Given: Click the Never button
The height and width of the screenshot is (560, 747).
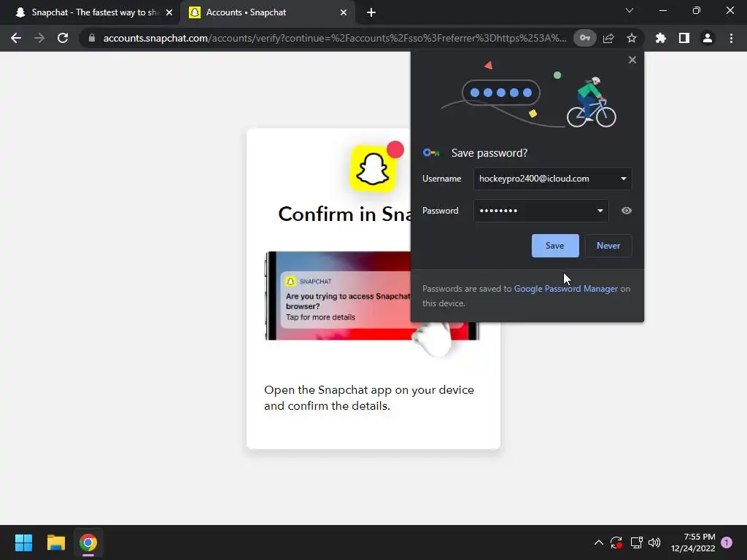Looking at the screenshot, I should tap(608, 246).
